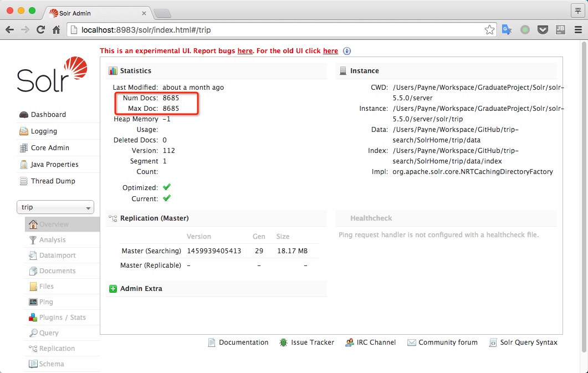Viewport: 588px width, 373px height.
Task: Open the trip core selector dropdown
Action: pos(55,207)
